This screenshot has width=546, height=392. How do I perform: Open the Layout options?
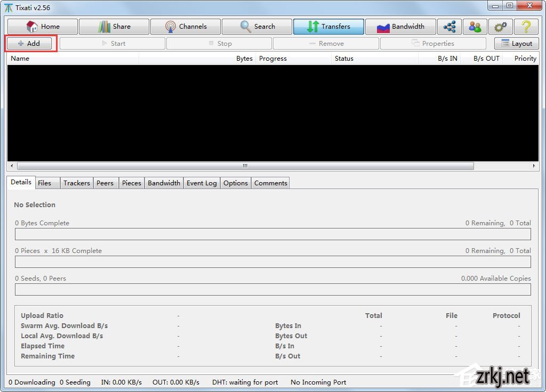(516, 44)
